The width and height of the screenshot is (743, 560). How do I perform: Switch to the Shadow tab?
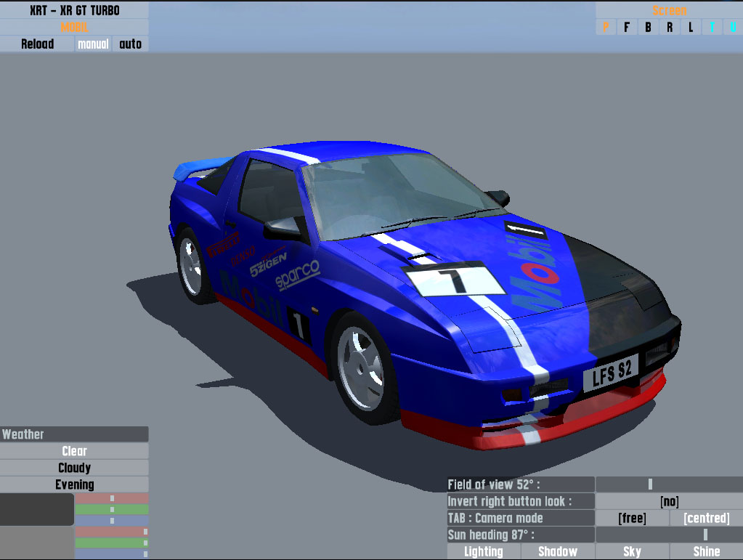point(558,551)
